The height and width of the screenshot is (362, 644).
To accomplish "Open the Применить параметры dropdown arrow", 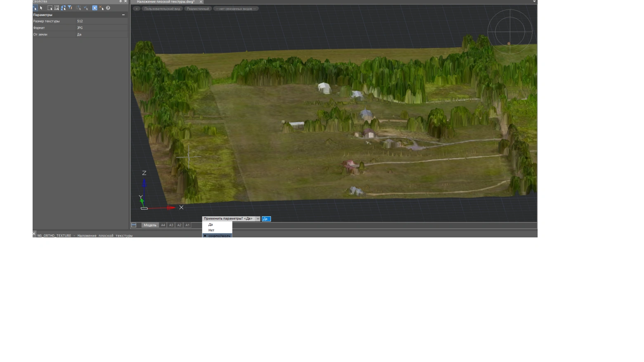I will click(x=258, y=219).
